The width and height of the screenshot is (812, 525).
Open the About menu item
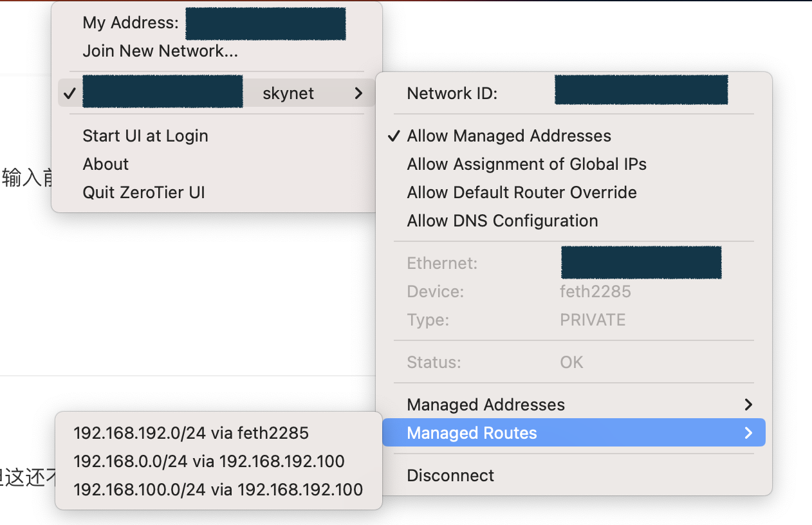click(106, 164)
